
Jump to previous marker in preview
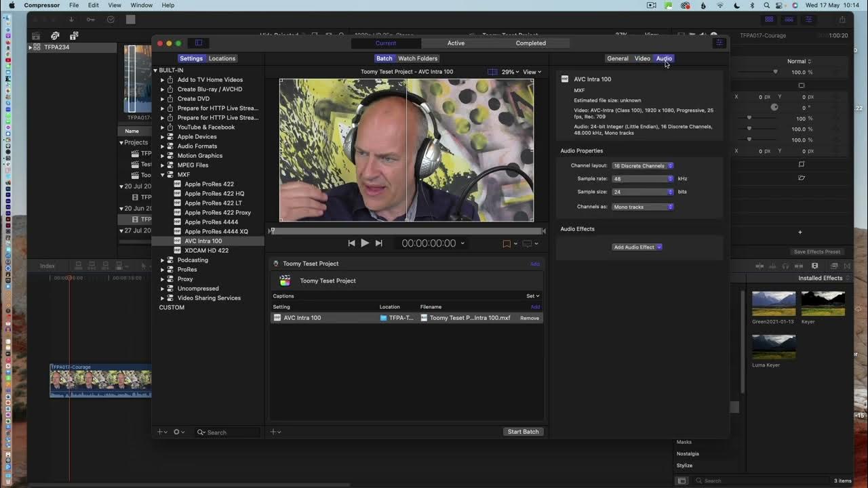351,243
